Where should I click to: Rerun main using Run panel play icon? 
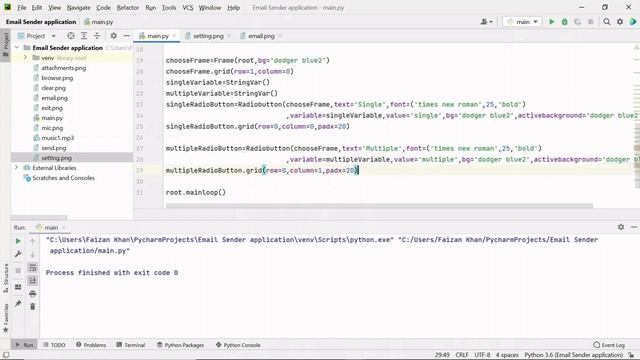pyautogui.click(x=18, y=241)
